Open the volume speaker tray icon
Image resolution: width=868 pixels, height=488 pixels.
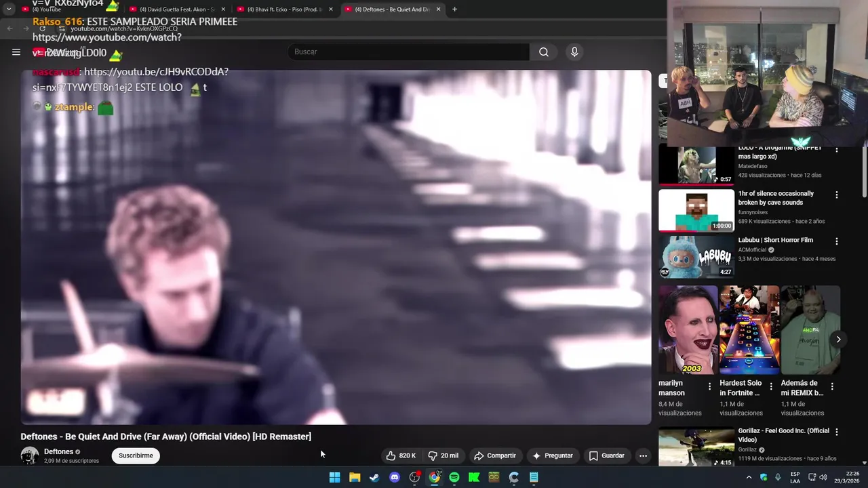tap(823, 477)
